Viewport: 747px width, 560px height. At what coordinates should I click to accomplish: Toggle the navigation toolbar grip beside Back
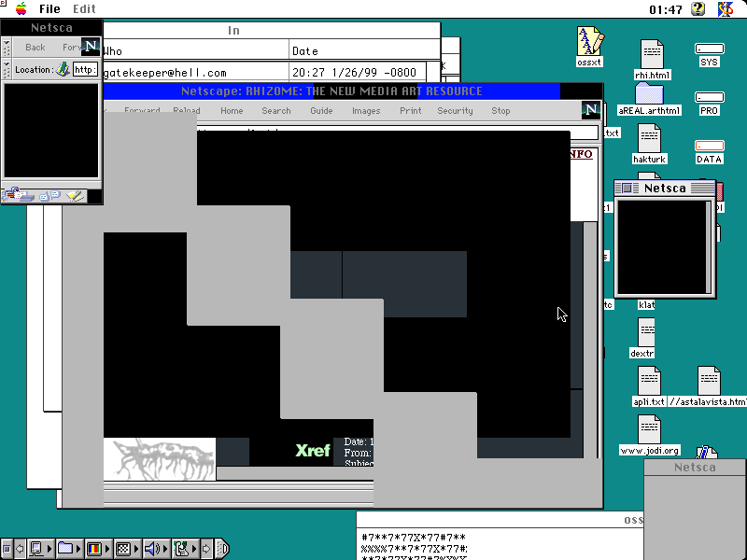[x=7, y=47]
